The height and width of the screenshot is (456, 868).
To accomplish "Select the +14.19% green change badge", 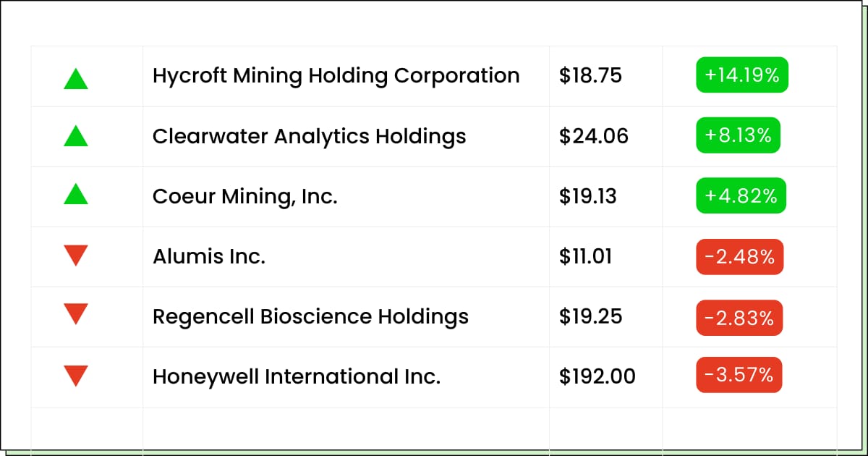I will point(742,75).
